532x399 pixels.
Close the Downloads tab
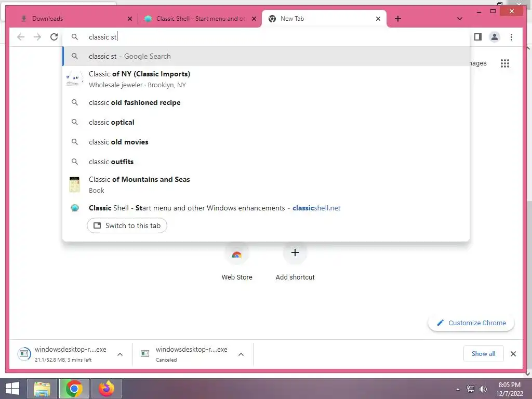coord(129,19)
